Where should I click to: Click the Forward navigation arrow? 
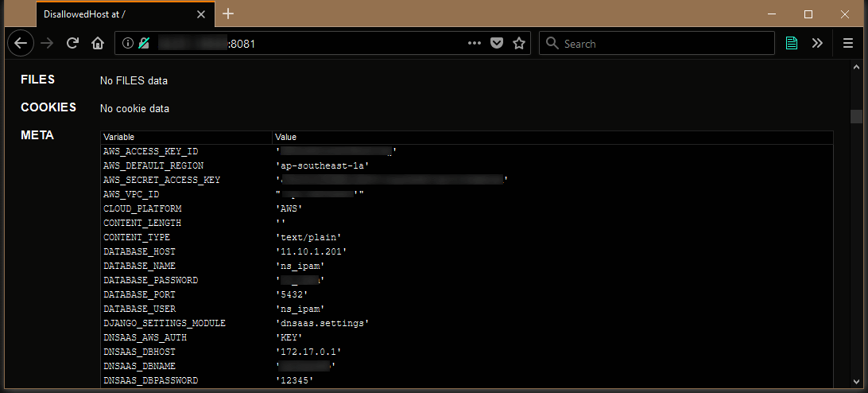coord(47,43)
